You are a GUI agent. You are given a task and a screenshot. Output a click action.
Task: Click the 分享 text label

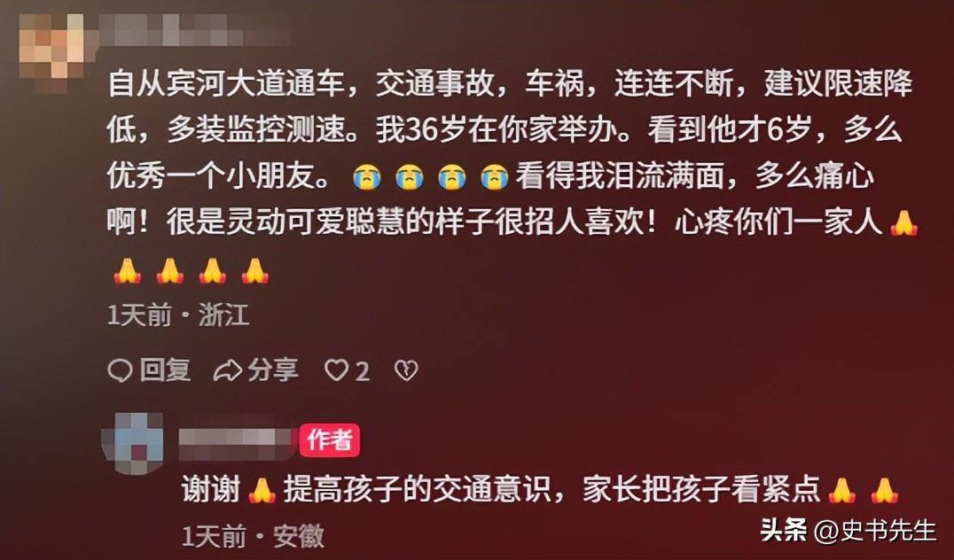(x=272, y=369)
